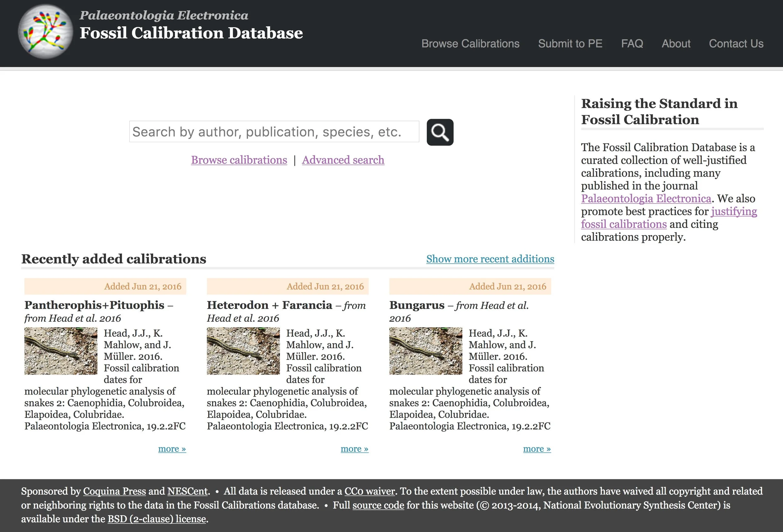Open the source code footer link
The height and width of the screenshot is (532, 783).
(x=378, y=505)
